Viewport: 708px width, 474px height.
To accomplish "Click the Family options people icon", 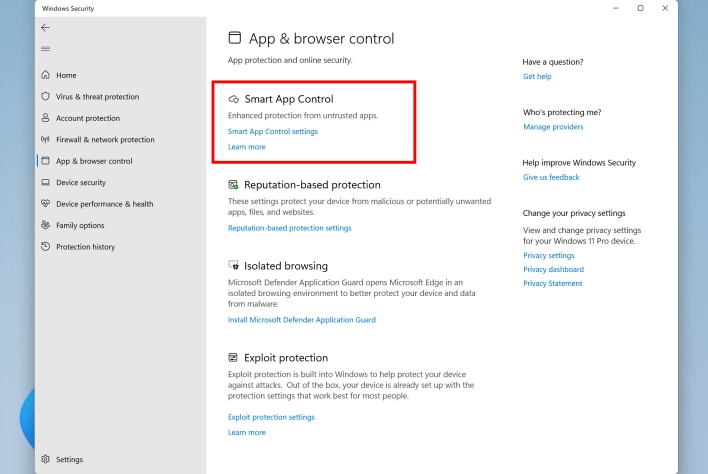I will tap(46, 225).
